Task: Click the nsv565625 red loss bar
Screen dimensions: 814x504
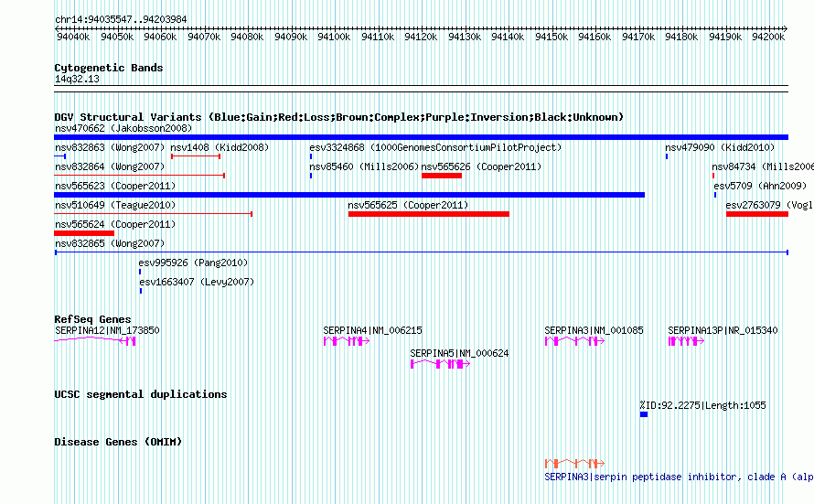Action: coord(429,214)
